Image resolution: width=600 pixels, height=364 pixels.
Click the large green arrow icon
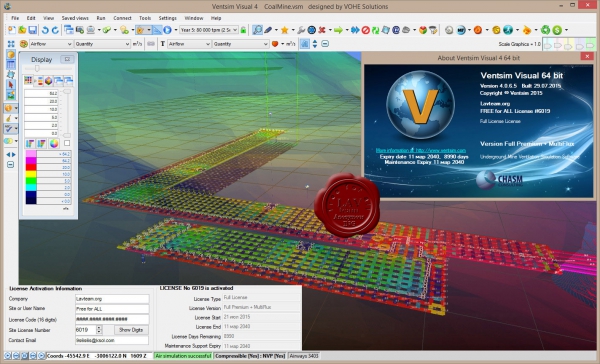(338, 30)
